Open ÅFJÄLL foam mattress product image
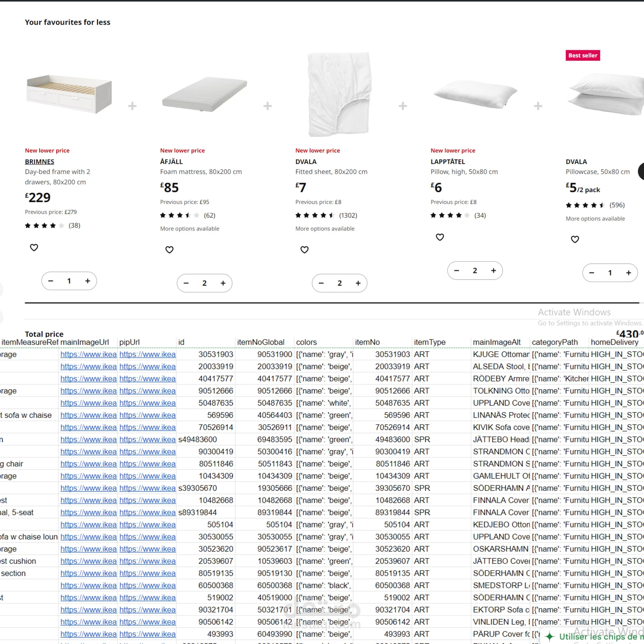 pos(204,94)
